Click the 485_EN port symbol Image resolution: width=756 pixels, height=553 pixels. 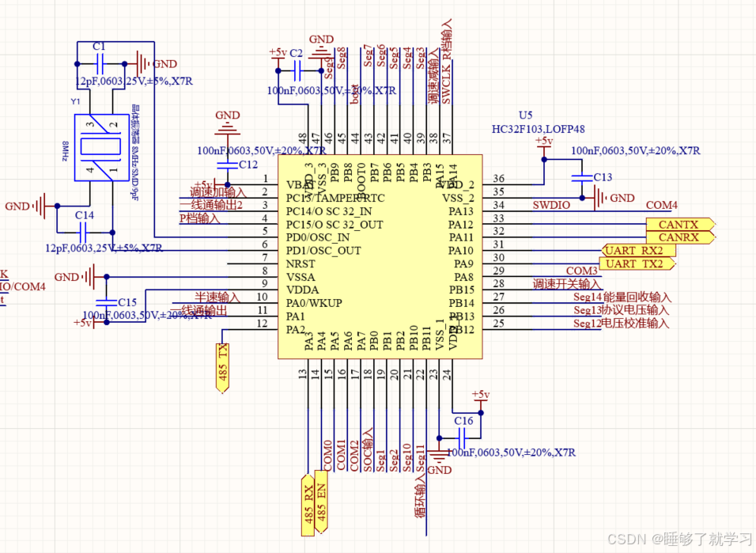320,502
